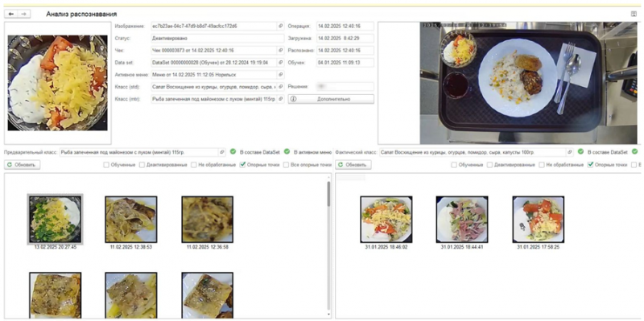Go back with the left arrow button
This screenshot has height=321, width=644.
[x=11, y=14]
